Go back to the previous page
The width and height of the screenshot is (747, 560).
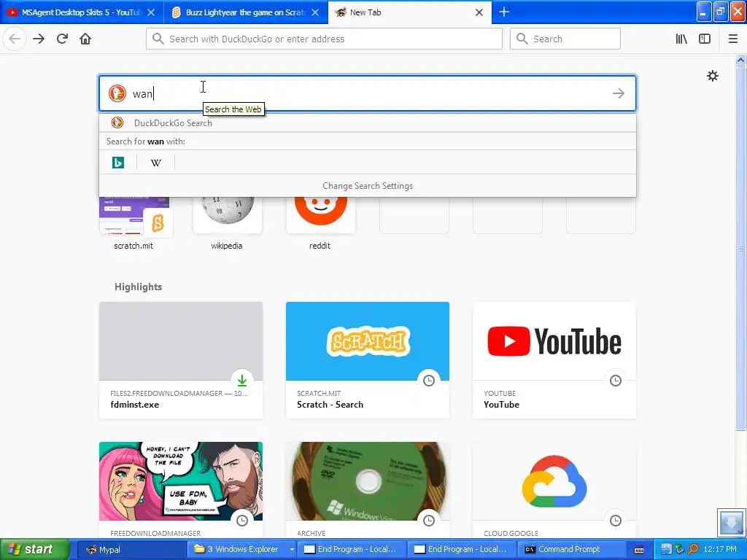[x=15, y=39]
